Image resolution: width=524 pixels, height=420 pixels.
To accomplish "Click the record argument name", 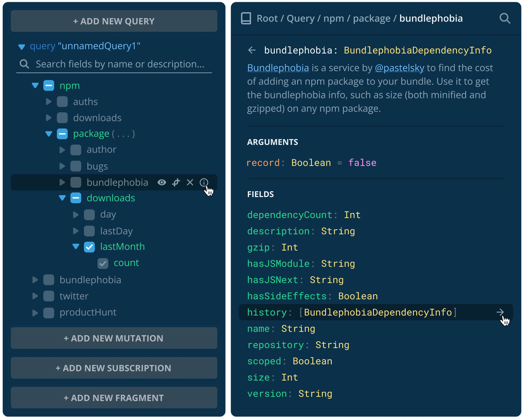I will point(263,163).
